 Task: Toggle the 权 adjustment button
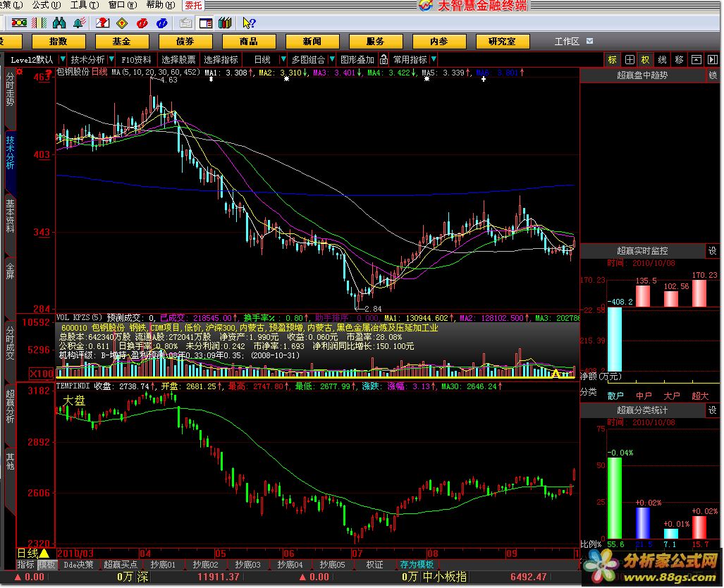(646, 60)
